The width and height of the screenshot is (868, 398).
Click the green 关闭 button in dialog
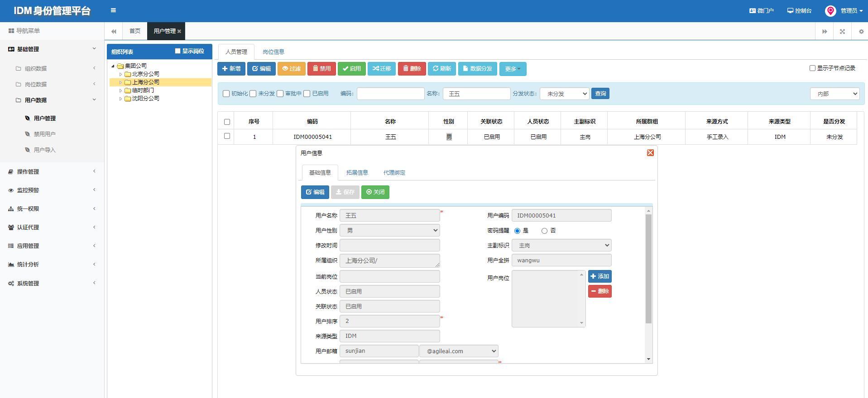pyautogui.click(x=375, y=192)
